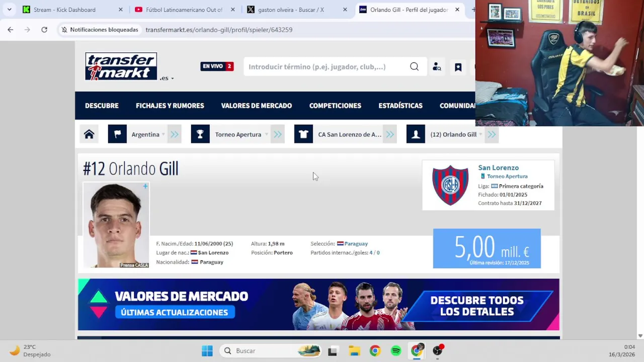
Task: Open the Windows Start menu
Action: coord(207,350)
